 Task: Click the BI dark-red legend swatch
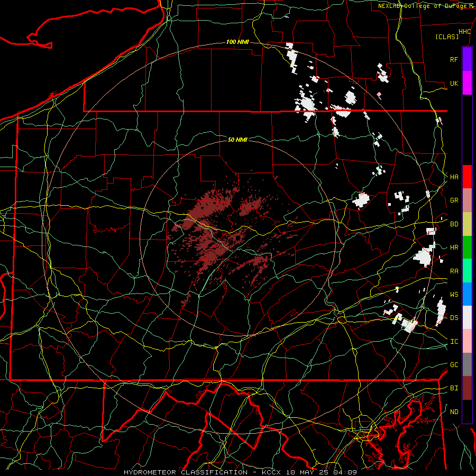467,388
